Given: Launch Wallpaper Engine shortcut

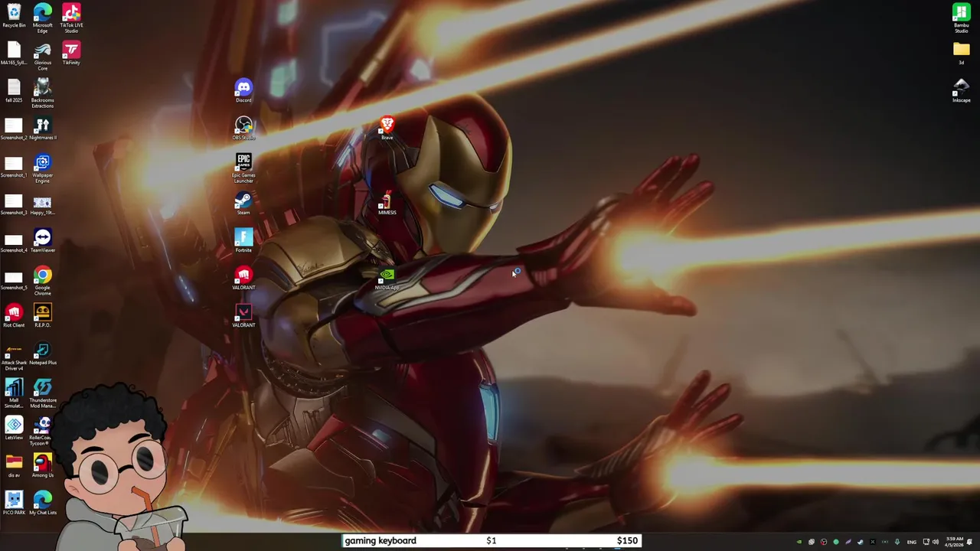Looking at the screenshot, I should click(x=43, y=168).
